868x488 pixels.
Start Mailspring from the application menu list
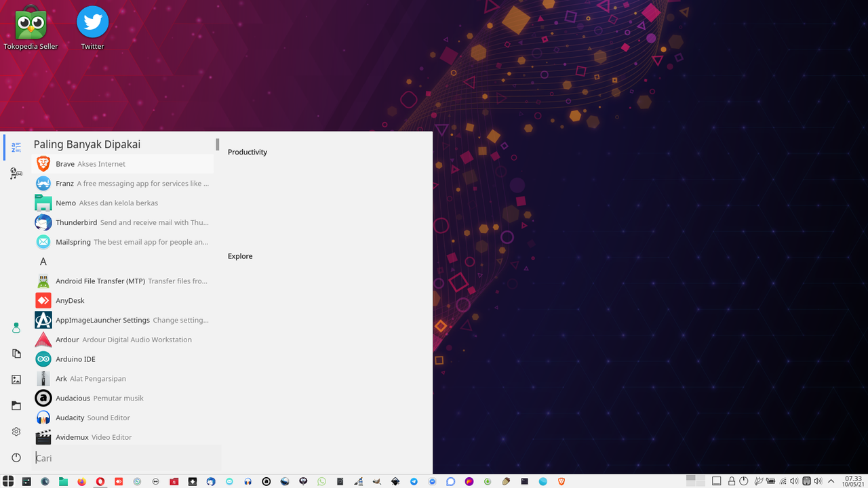click(x=122, y=242)
